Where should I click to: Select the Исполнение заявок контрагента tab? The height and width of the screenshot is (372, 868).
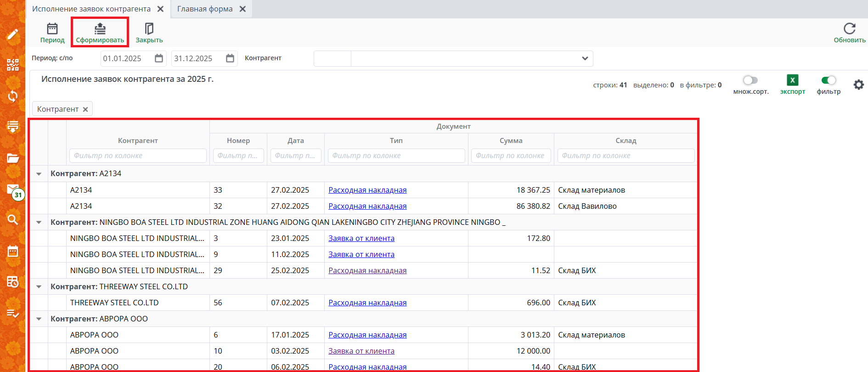[91, 9]
